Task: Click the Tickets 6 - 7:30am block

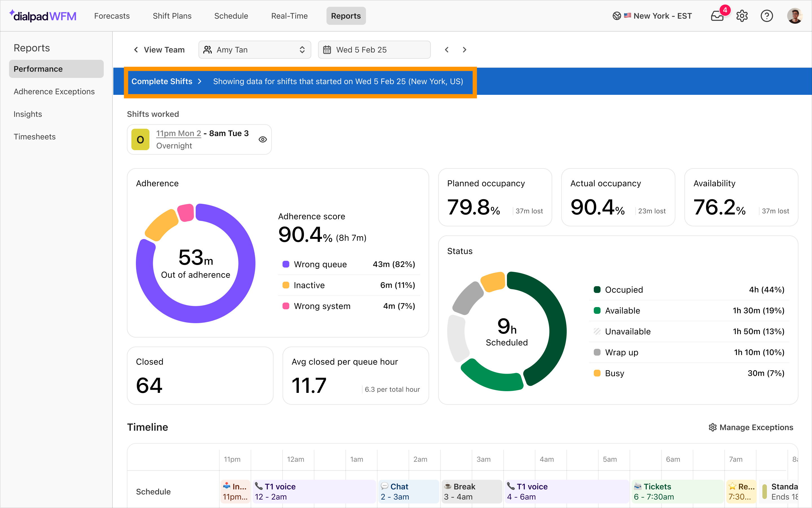Action: click(677, 492)
